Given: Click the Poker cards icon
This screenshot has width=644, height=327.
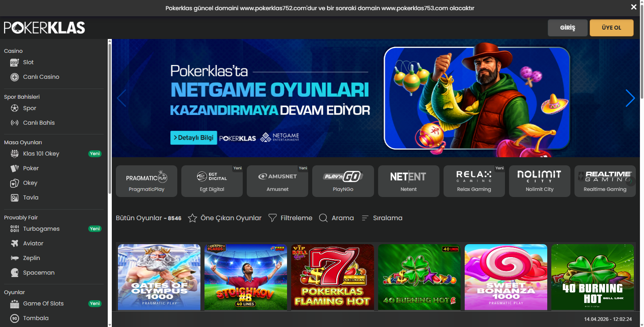Looking at the screenshot, I should (15, 168).
